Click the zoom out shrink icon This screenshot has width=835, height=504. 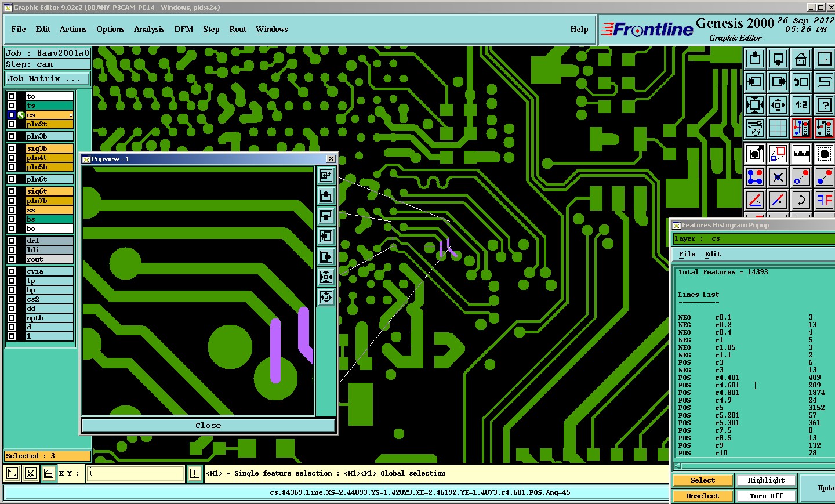tap(778, 105)
